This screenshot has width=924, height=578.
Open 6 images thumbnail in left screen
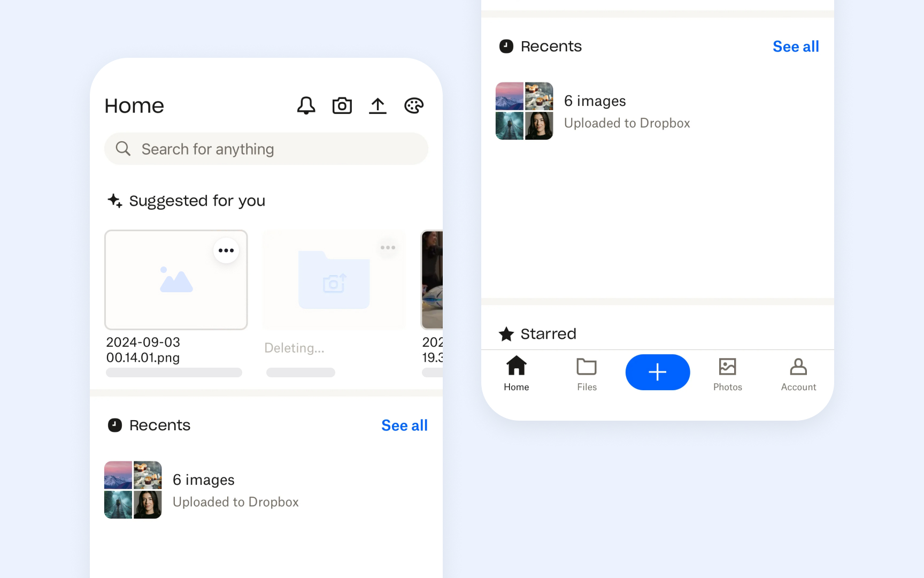(133, 490)
